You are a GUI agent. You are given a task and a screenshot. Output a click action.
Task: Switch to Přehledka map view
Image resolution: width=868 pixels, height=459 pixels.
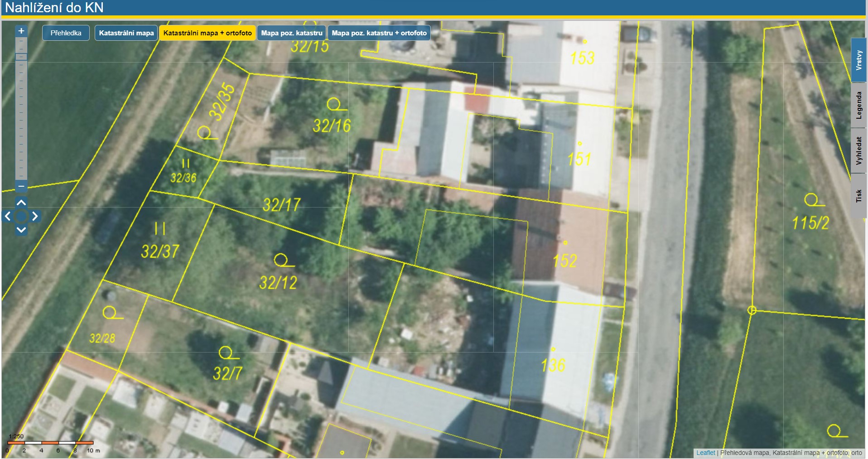pos(66,33)
